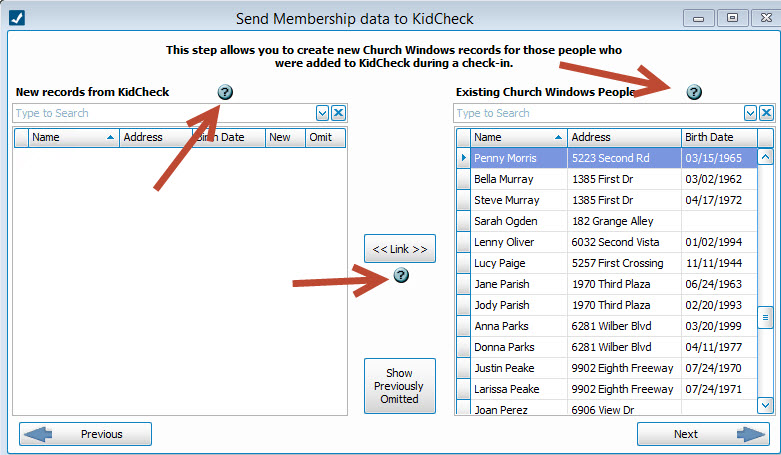Click help icon beside Existing Church Windows People
Image resolution: width=781 pixels, height=455 pixels.
click(694, 92)
